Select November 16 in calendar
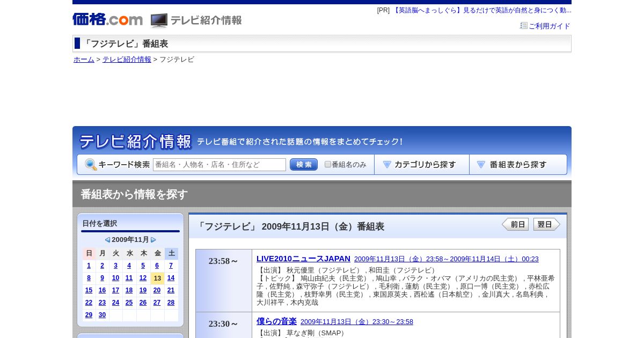Viewport: 644px width, 338px height. 103,290
